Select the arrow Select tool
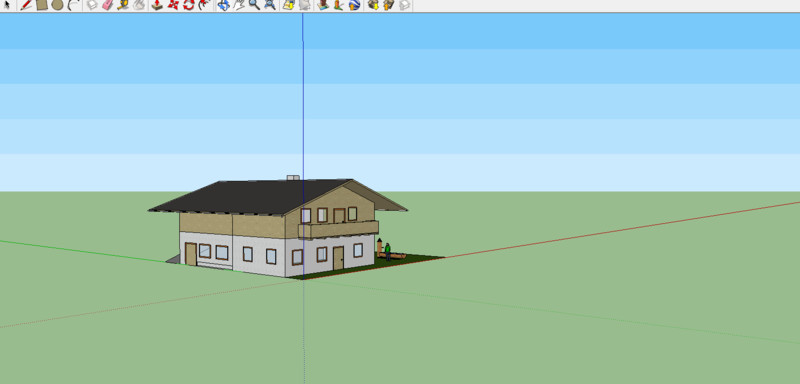 click(7, 5)
